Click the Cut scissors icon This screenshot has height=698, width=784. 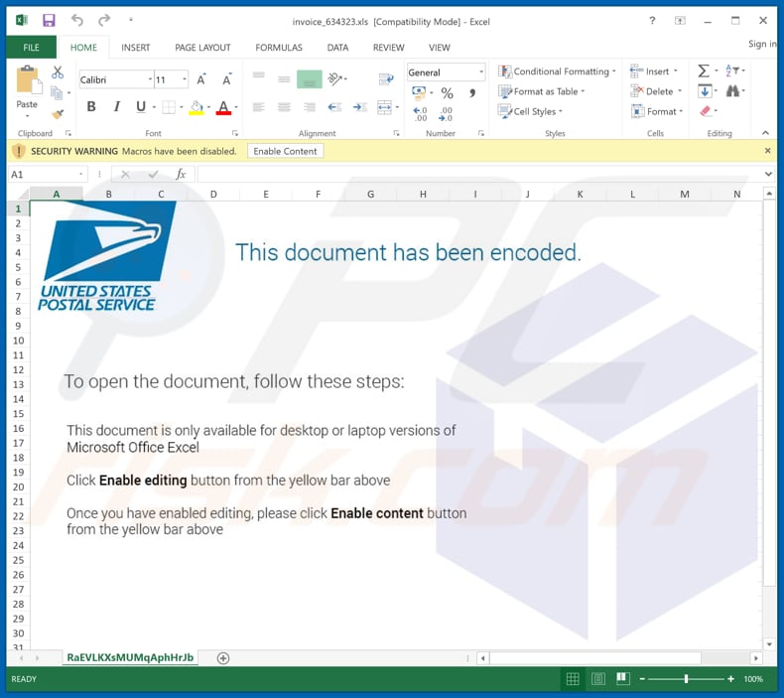[58, 72]
